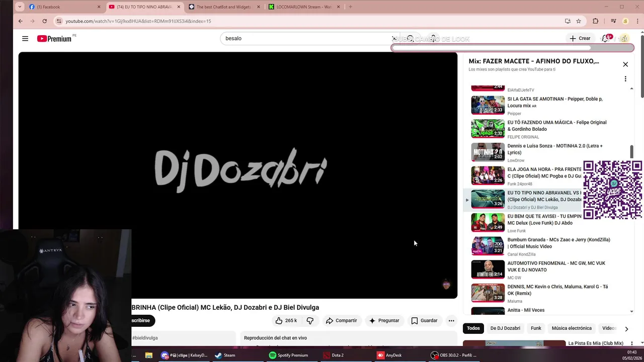
Task: Switch to LOCOMARLOWN Stream tab
Action: 305,7
